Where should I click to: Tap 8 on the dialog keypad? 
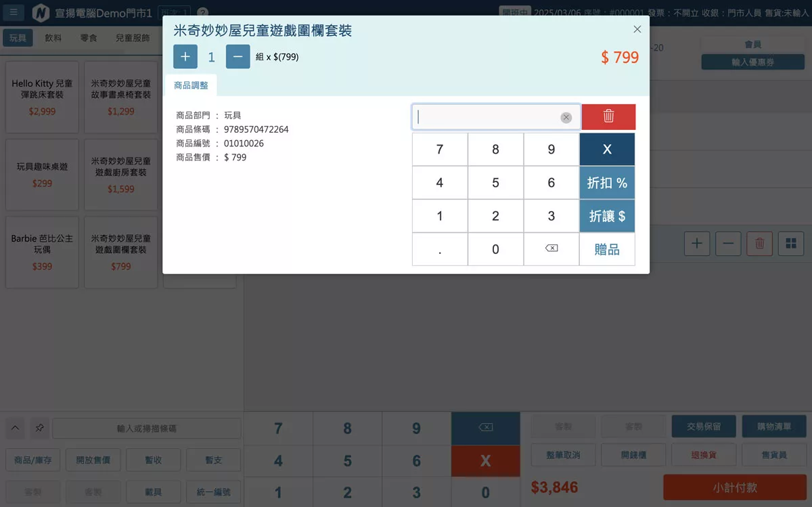(x=495, y=150)
